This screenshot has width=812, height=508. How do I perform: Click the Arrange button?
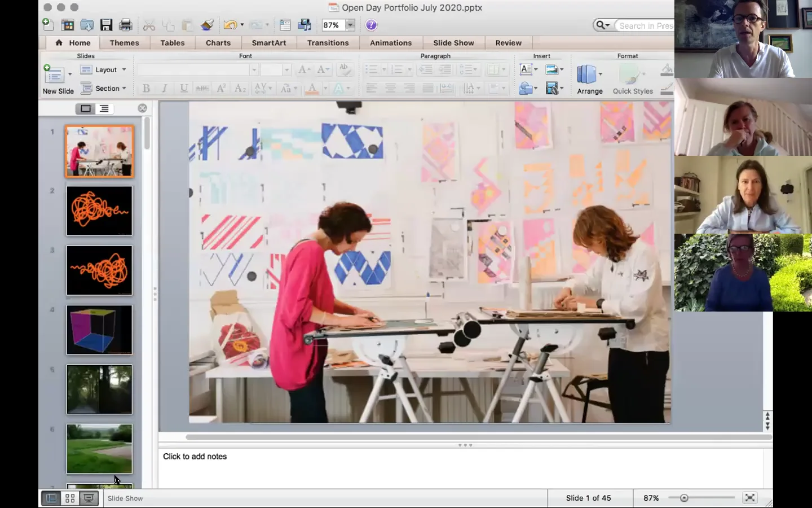click(x=590, y=80)
